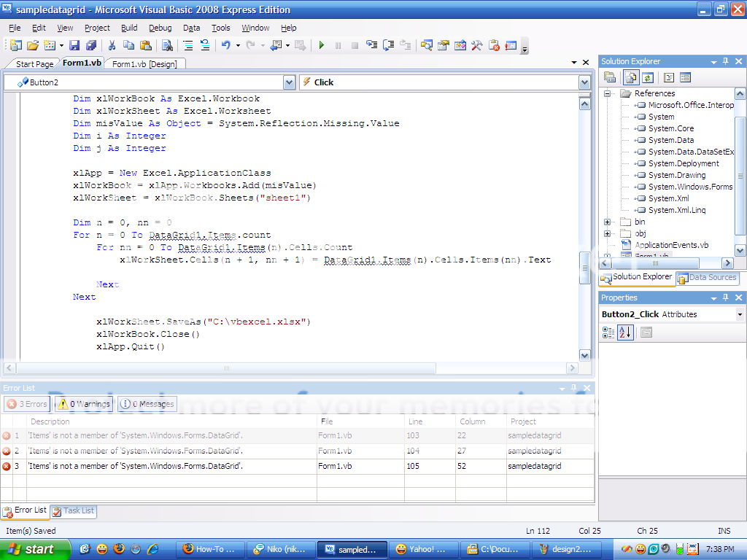Open Solution Explorer from the main toolbar icon
This screenshot has height=560, width=747.
pos(426,45)
